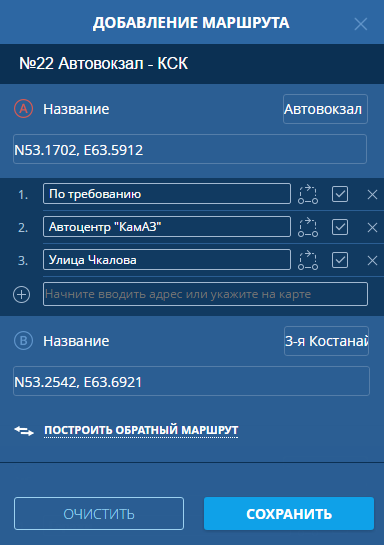The image size is (384, 545).
Task: Click the add stop plus icon
Action: coord(22,295)
